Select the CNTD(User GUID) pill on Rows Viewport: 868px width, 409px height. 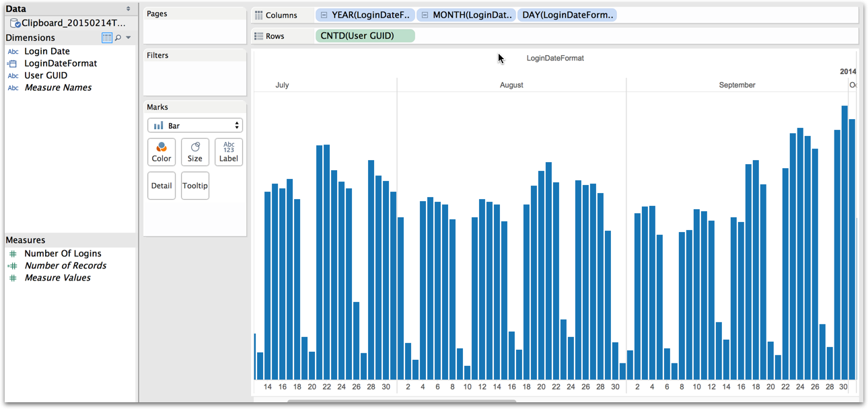pyautogui.click(x=365, y=36)
